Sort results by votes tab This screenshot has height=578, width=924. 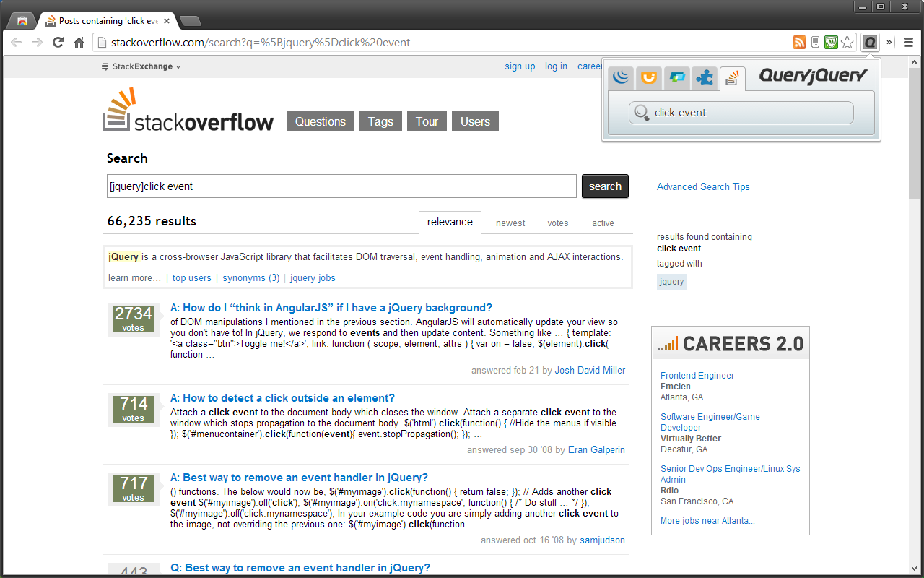pos(558,223)
